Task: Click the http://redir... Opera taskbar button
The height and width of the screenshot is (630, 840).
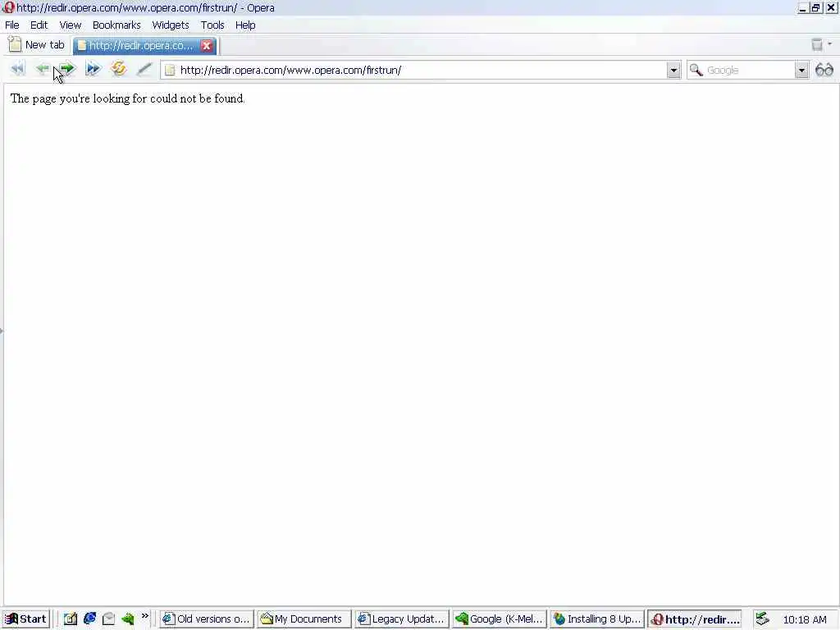Action: 695,619
